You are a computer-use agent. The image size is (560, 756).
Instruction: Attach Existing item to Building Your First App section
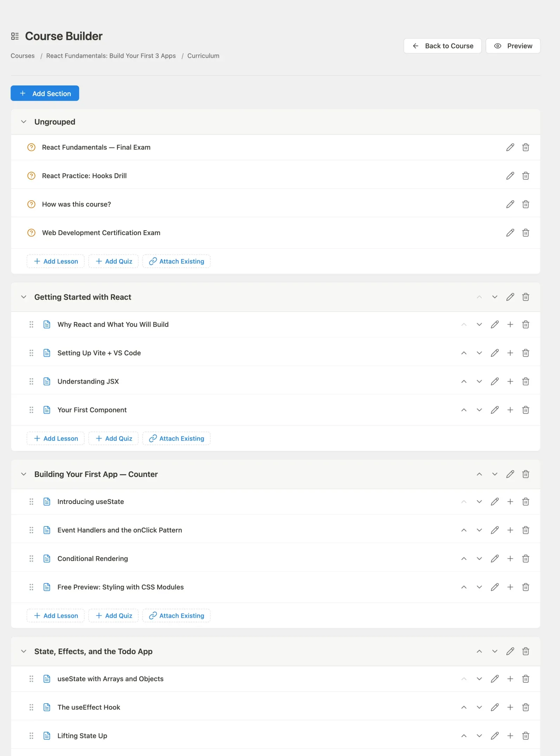pyautogui.click(x=176, y=616)
